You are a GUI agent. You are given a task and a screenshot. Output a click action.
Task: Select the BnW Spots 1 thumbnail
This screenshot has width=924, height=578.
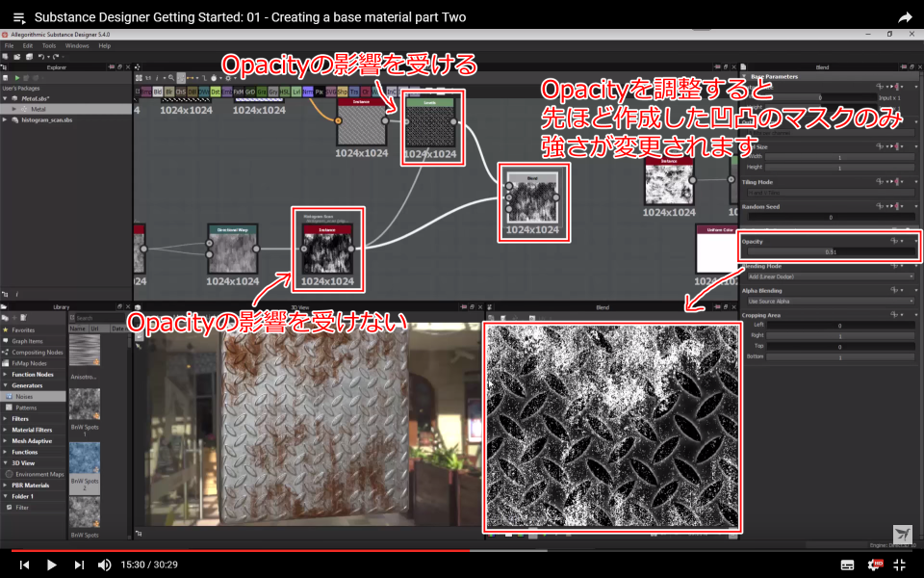85,404
